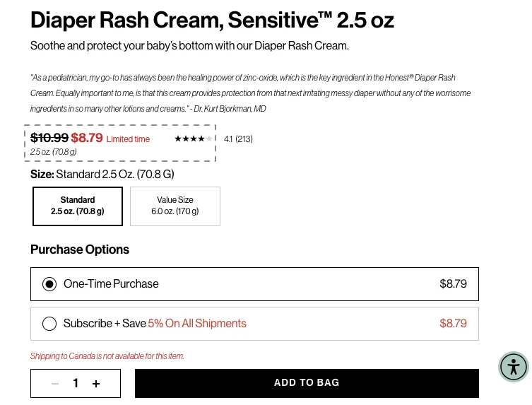The height and width of the screenshot is (405, 532).
Task: Click the Purchase Options heading
Action: click(x=80, y=250)
